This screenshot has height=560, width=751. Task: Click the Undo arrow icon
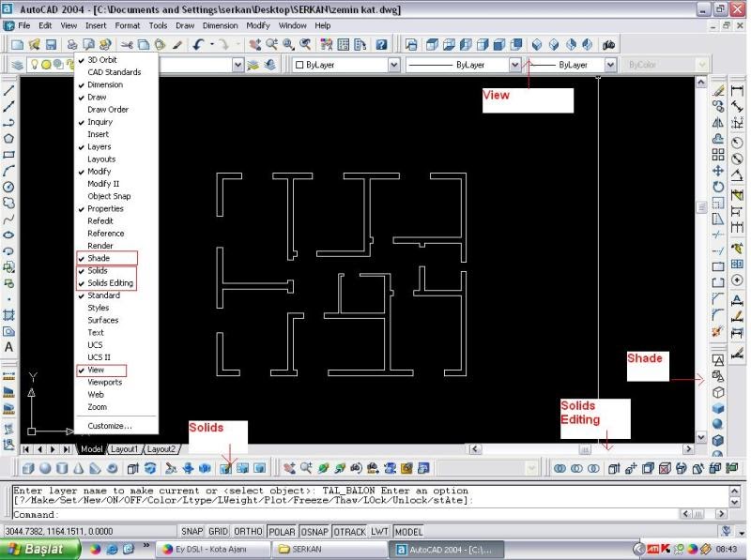coord(198,44)
